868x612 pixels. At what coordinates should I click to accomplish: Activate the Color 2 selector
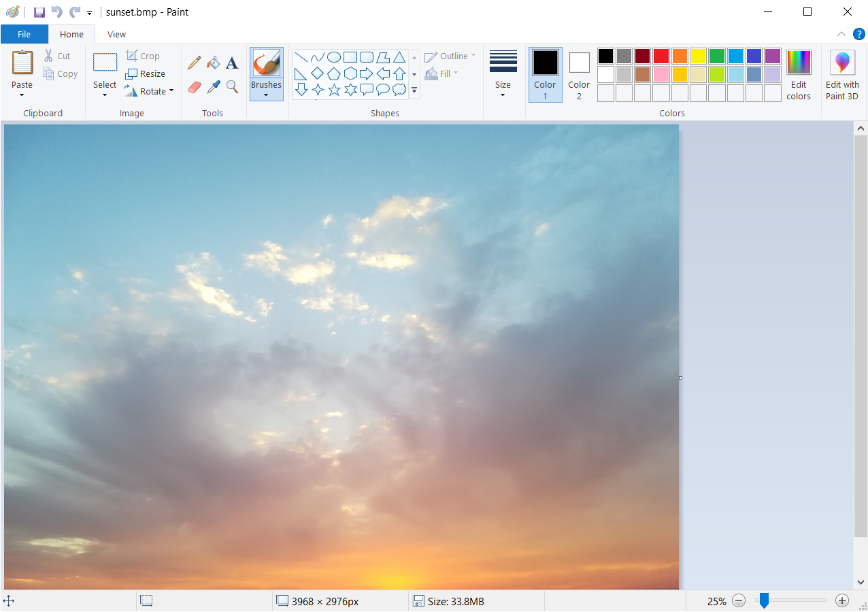click(x=579, y=75)
